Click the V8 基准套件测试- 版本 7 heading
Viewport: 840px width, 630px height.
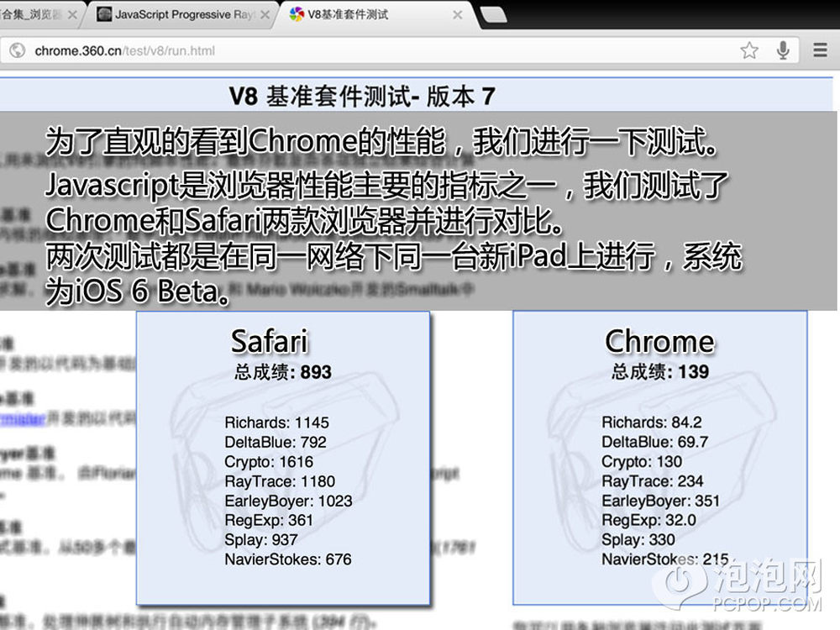[x=361, y=97]
